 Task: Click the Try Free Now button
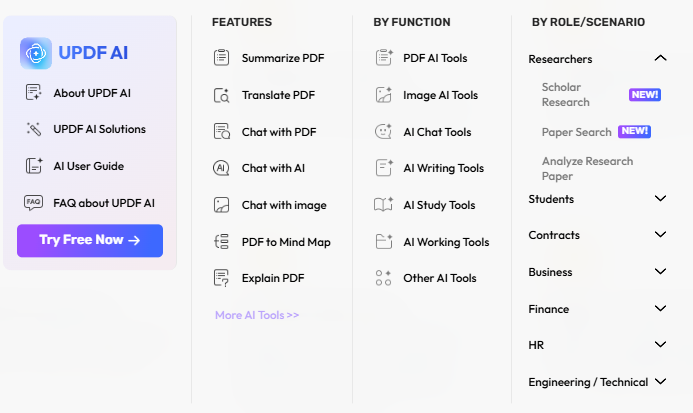(x=90, y=241)
